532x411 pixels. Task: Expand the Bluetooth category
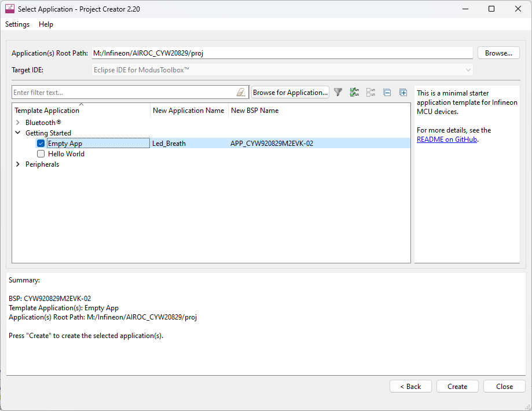[18, 123]
